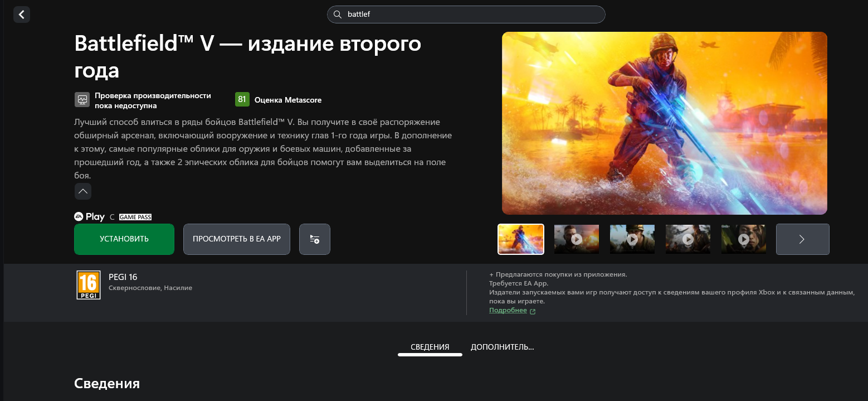Image resolution: width=868 pixels, height=401 pixels.
Task: Click the add-to-queue list icon button
Action: click(315, 239)
